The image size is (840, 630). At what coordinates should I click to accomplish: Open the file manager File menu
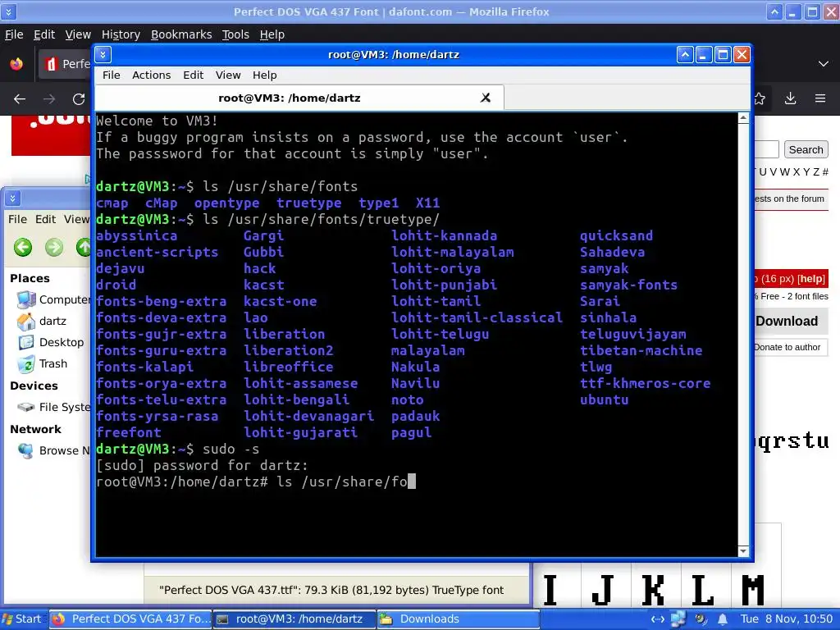(x=17, y=219)
